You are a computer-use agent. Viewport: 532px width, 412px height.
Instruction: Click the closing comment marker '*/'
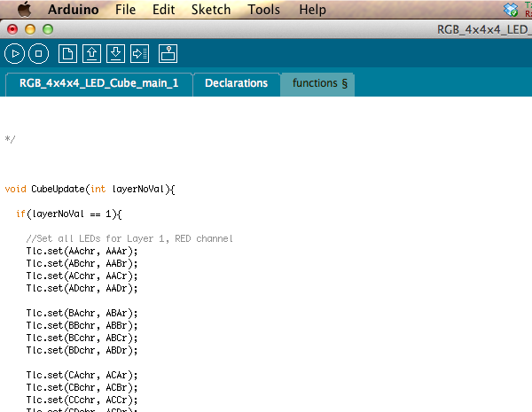pyautogui.click(x=10, y=139)
